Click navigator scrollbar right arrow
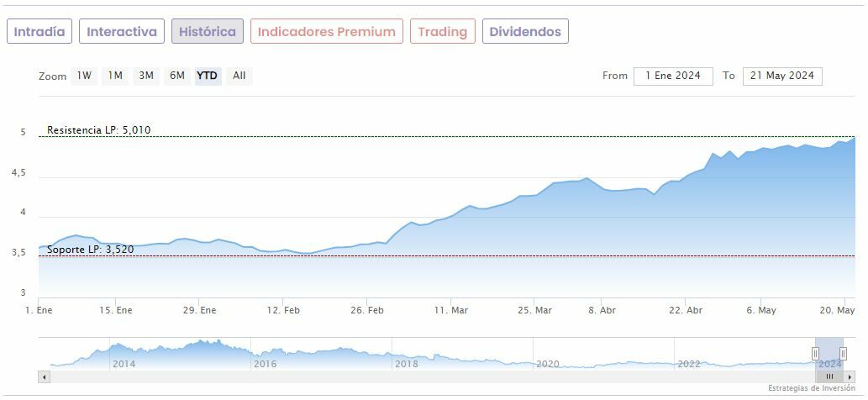 click(x=850, y=376)
